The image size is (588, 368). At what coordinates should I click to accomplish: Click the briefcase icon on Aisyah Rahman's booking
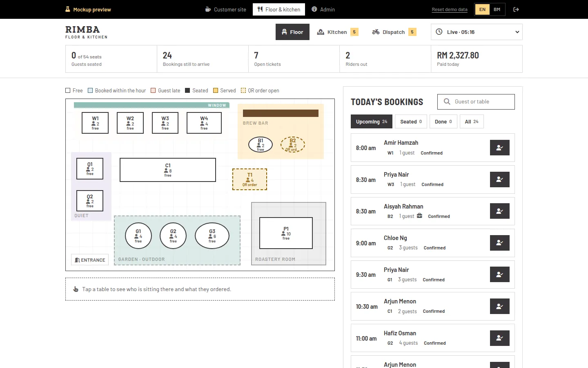[x=419, y=216]
